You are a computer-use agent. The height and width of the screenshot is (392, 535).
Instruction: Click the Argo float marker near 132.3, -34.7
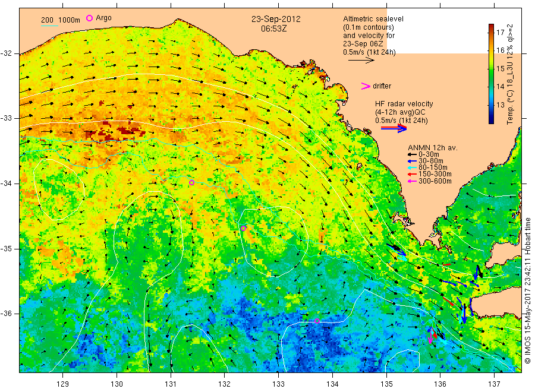point(243,229)
